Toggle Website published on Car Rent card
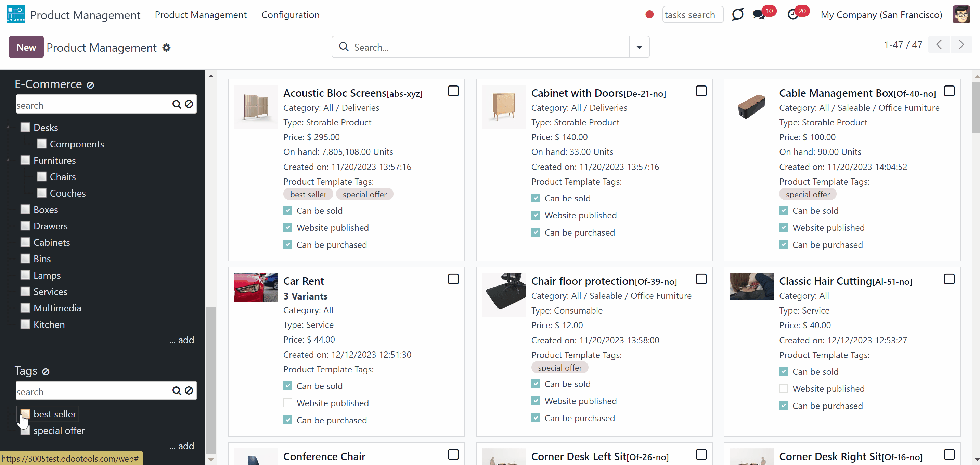 coord(288,403)
